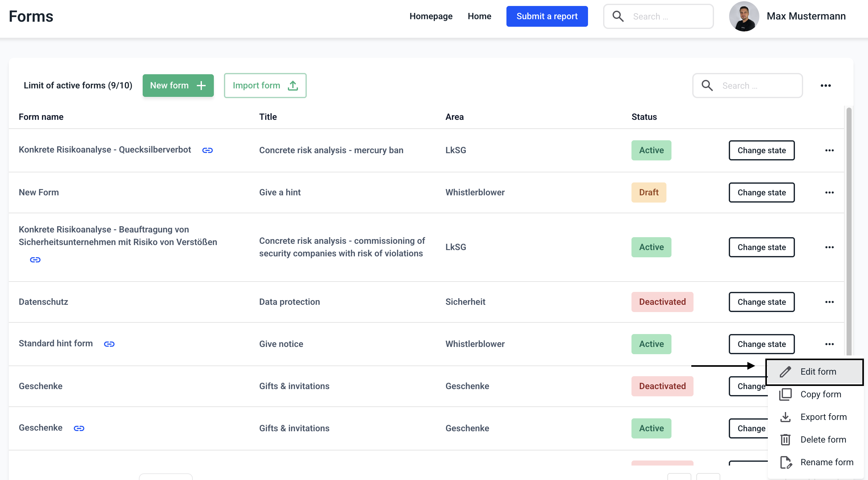Click link icon next to Standard hint form
The width and height of the screenshot is (868, 480).
coord(109,344)
